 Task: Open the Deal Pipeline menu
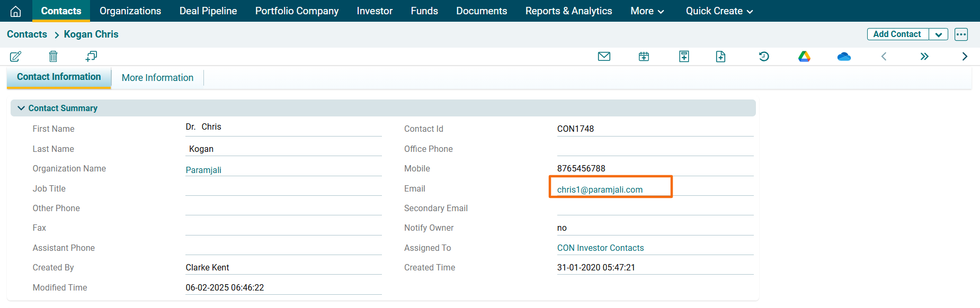click(x=208, y=11)
